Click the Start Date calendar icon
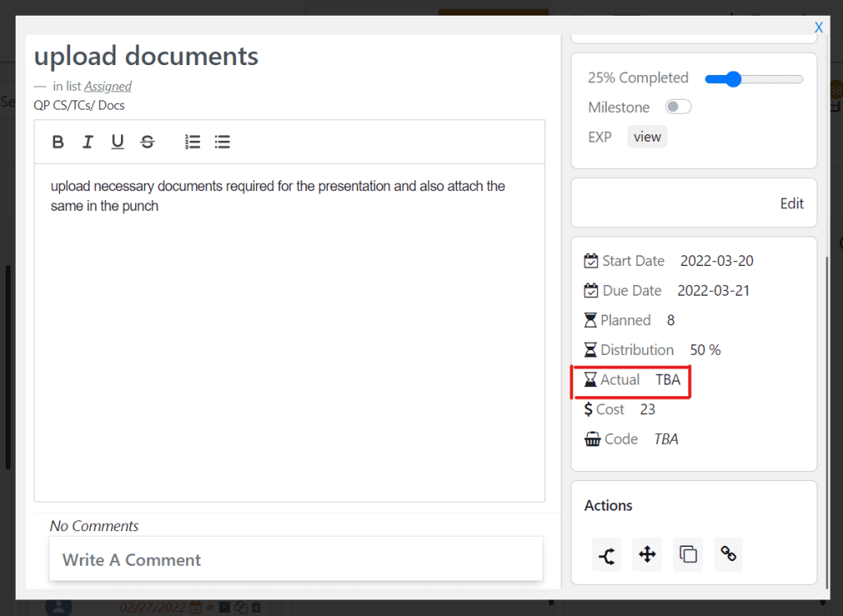Viewport: 843px width, 616px height. (x=591, y=261)
